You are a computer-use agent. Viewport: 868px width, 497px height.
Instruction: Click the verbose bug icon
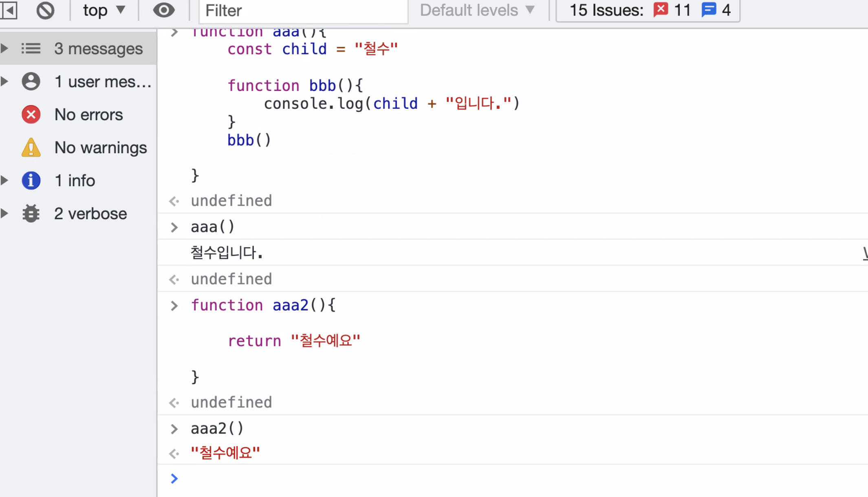pyautogui.click(x=31, y=213)
